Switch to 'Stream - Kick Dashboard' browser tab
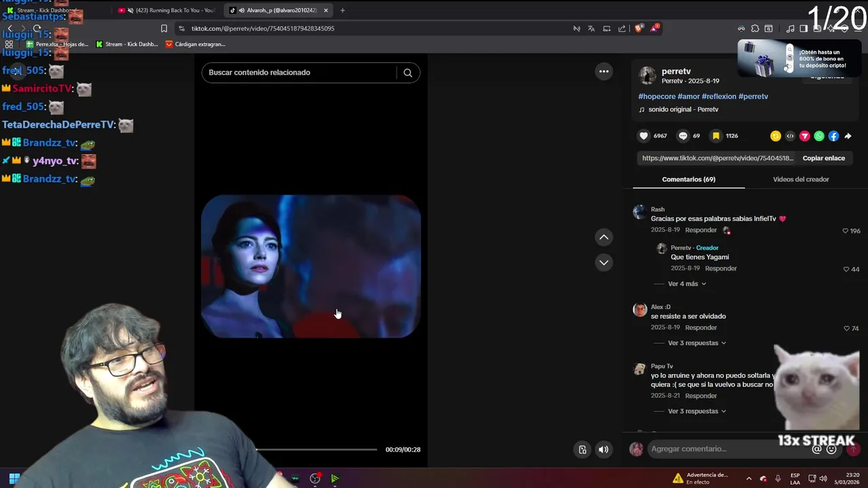Screen dimensions: 868x488 click(x=47, y=10)
